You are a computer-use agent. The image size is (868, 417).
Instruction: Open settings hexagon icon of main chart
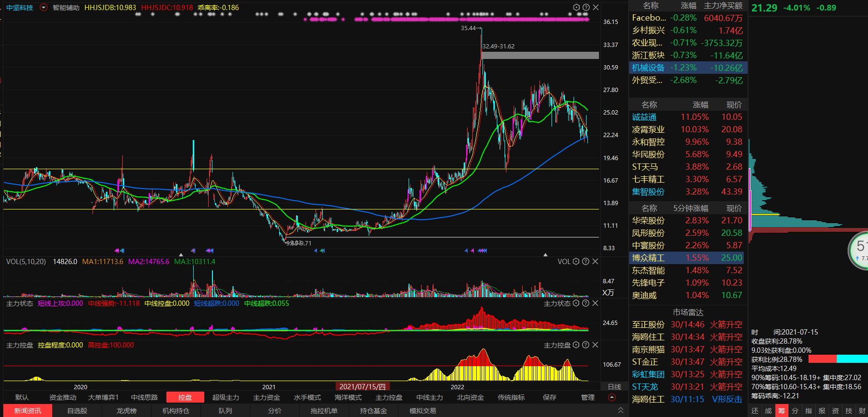pyautogui.click(x=576, y=8)
